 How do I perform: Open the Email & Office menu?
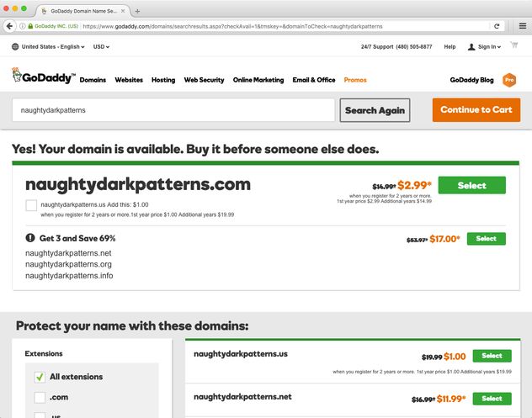pyautogui.click(x=314, y=80)
